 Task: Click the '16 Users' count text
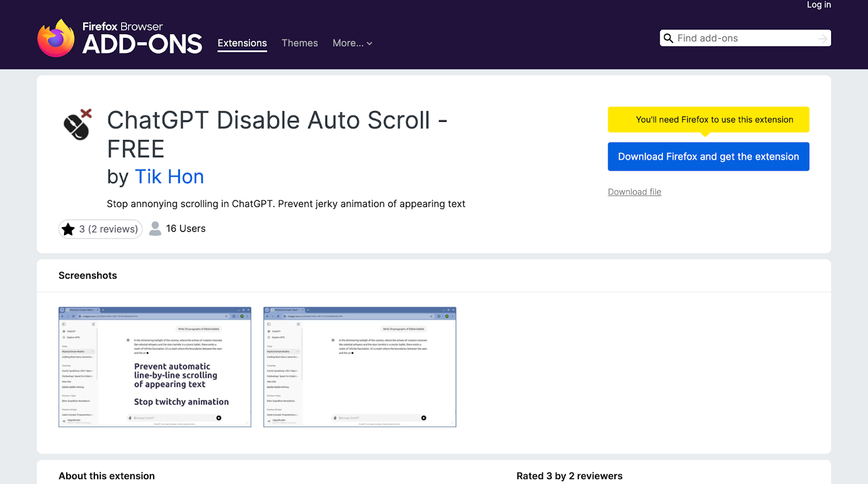(x=186, y=229)
